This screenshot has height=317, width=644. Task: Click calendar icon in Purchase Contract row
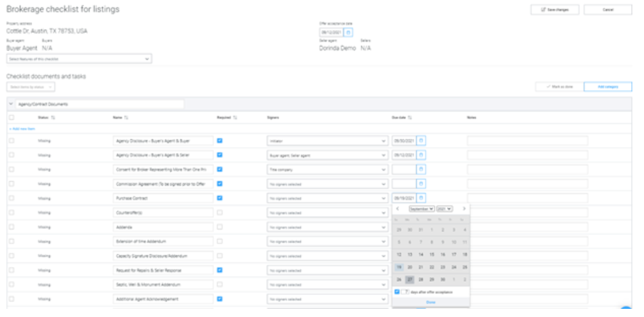[x=422, y=198]
